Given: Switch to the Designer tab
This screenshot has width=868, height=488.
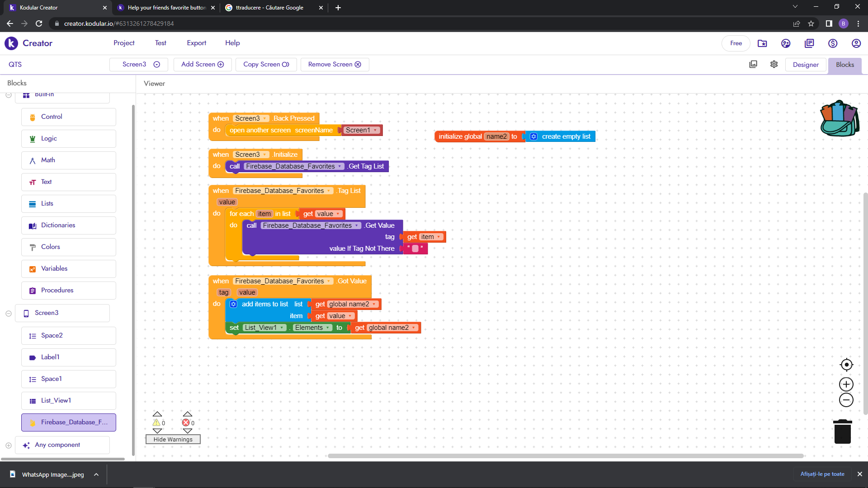Looking at the screenshot, I should [x=806, y=64].
